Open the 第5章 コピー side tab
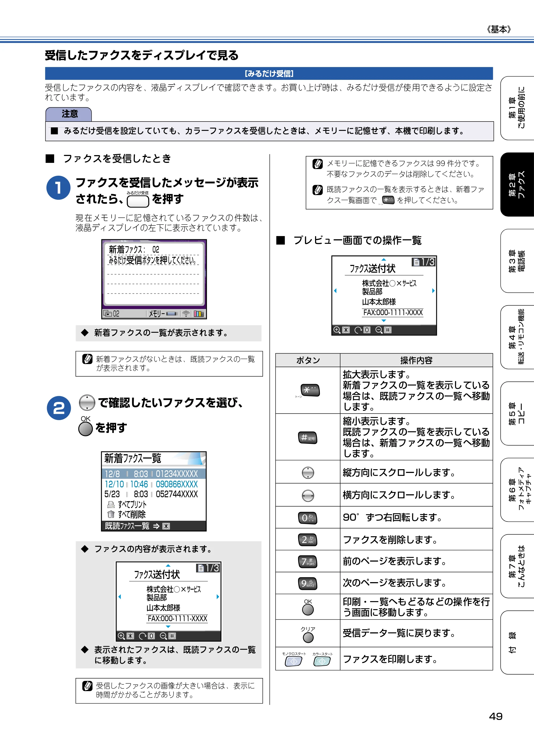Viewport: 534px width, 756px height. coord(517,414)
